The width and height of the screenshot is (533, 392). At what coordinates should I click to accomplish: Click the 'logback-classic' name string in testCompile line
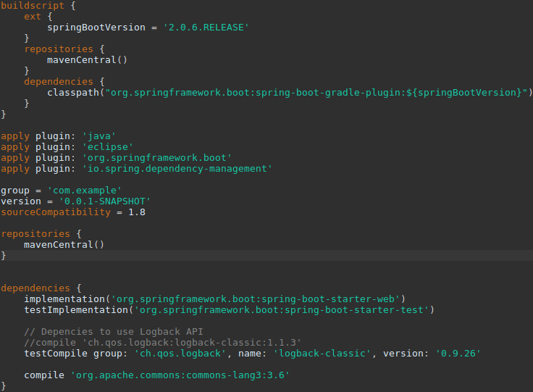(x=322, y=354)
